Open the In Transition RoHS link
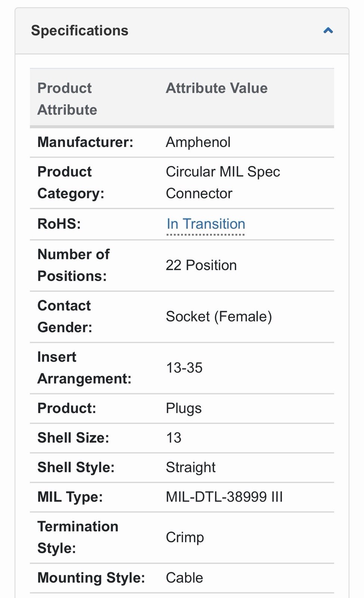This screenshot has height=598, width=364. [206, 224]
